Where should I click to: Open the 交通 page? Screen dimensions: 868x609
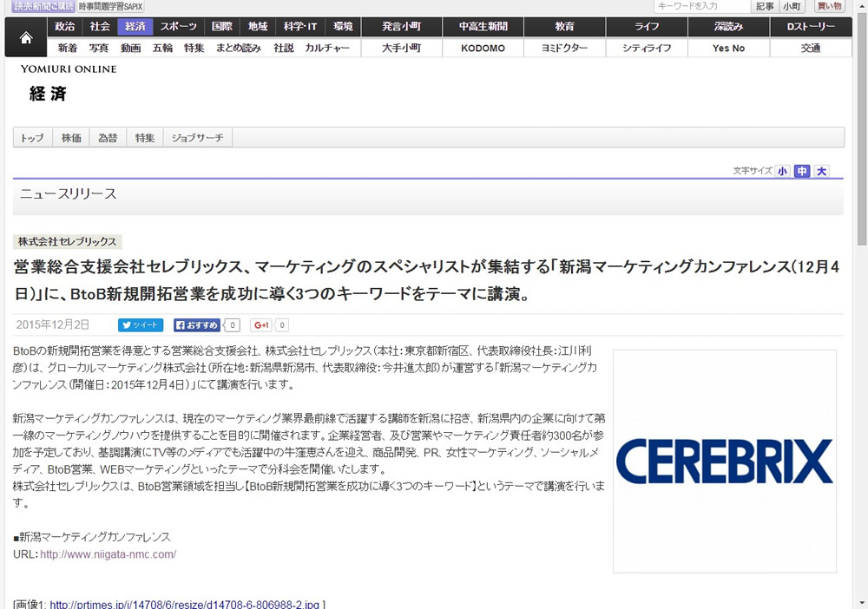[x=811, y=48]
